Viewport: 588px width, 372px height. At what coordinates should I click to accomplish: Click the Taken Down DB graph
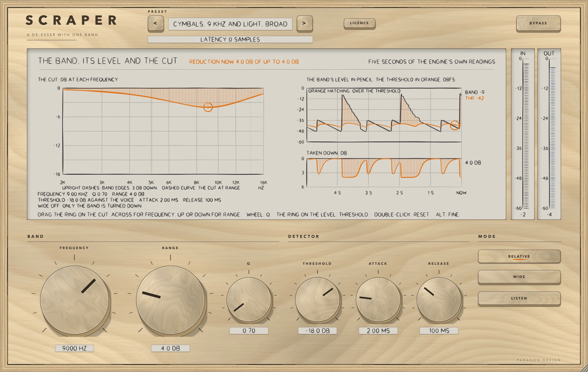click(384, 173)
